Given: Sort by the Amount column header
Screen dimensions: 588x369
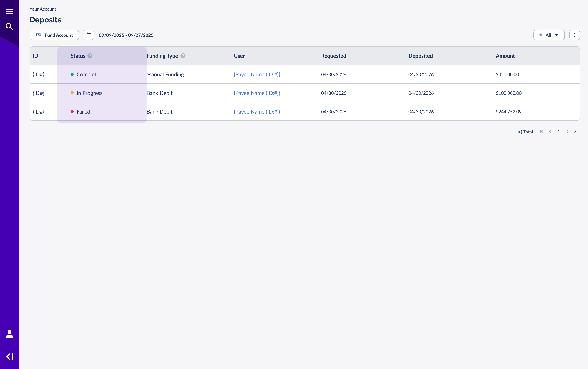Looking at the screenshot, I should coord(505,56).
